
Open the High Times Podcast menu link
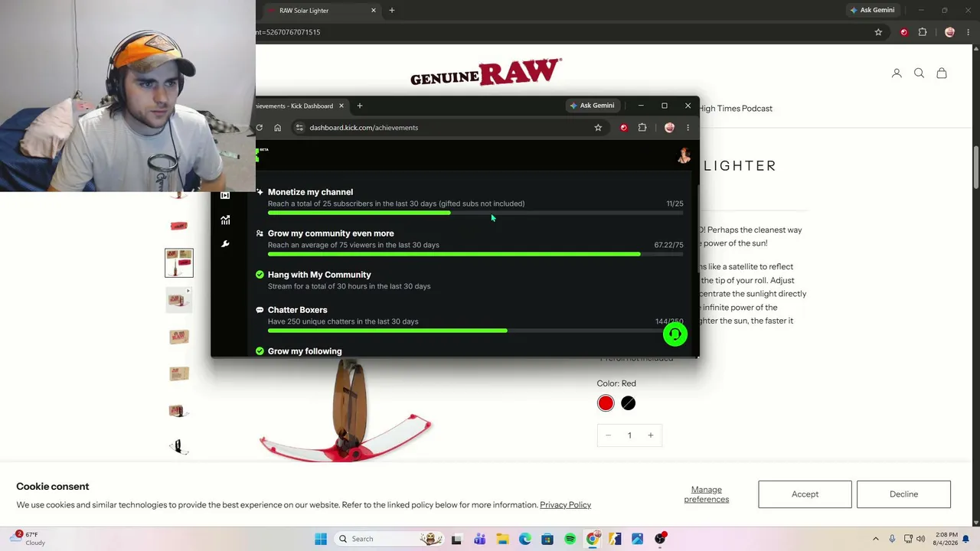(x=735, y=109)
